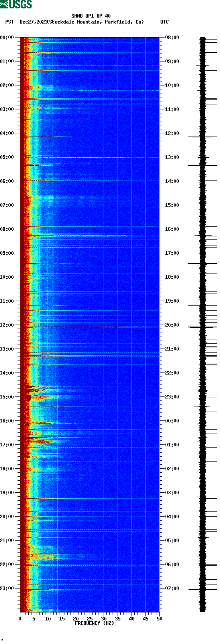The image size is (220, 644).
Task: Click the 04:00 PST time label
Action: (x=7, y=133)
